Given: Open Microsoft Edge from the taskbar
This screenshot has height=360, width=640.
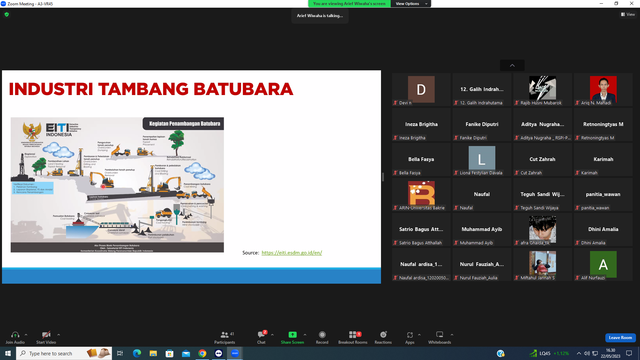Looking at the screenshot, I should pos(137,353).
